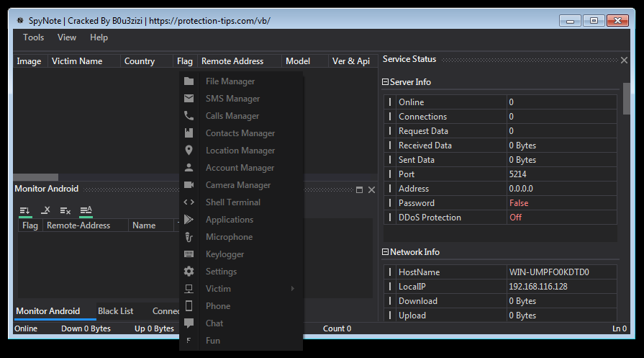Image resolution: width=644 pixels, height=358 pixels.
Task: Maximize the Monitor Android panel
Action: pos(359,189)
